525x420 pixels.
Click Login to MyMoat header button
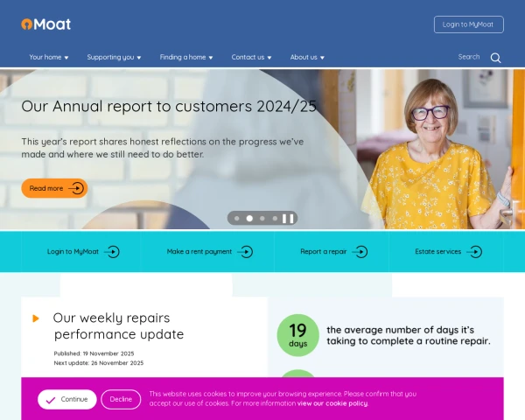pos(468,24)
